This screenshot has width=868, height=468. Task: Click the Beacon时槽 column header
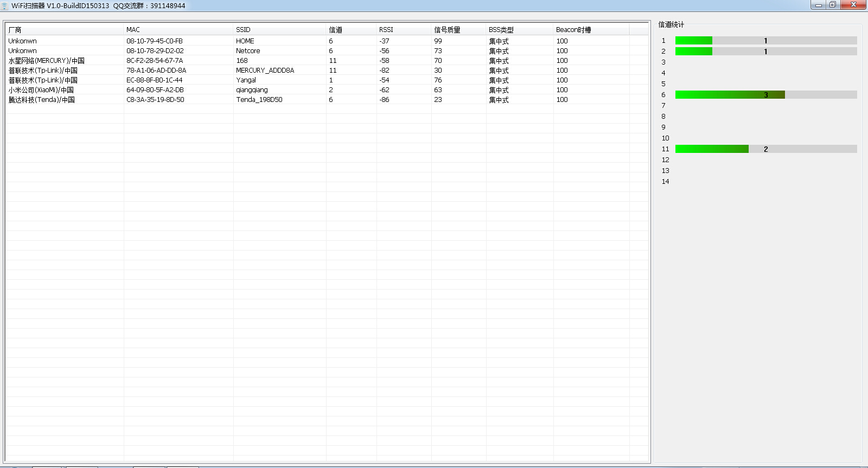(x=590, y=30)
